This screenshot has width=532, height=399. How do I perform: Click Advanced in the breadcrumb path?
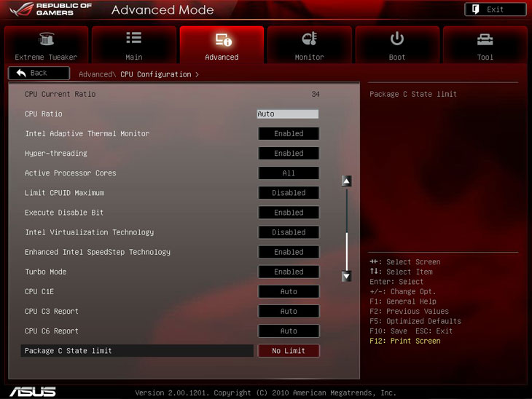tap(95, 74)
